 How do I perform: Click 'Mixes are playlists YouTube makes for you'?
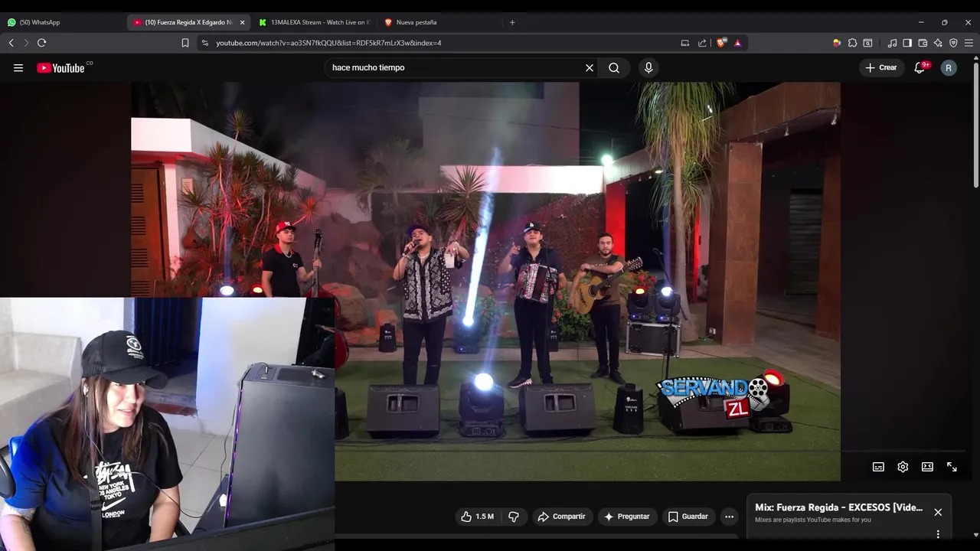tap(813, 520)
